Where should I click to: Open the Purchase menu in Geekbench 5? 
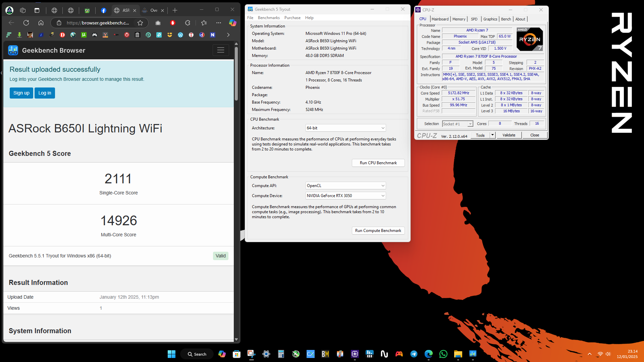tap(292, 18)
